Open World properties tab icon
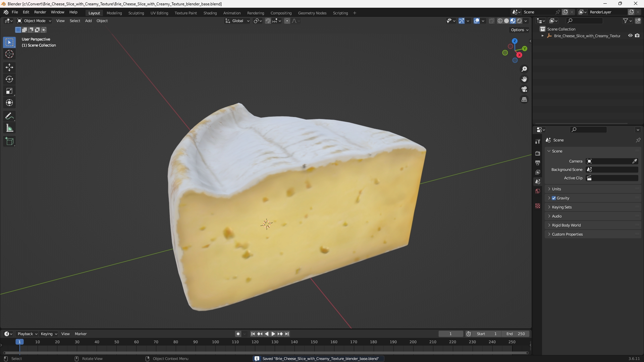This screenshot has height=362, width=644. [538, 191]
